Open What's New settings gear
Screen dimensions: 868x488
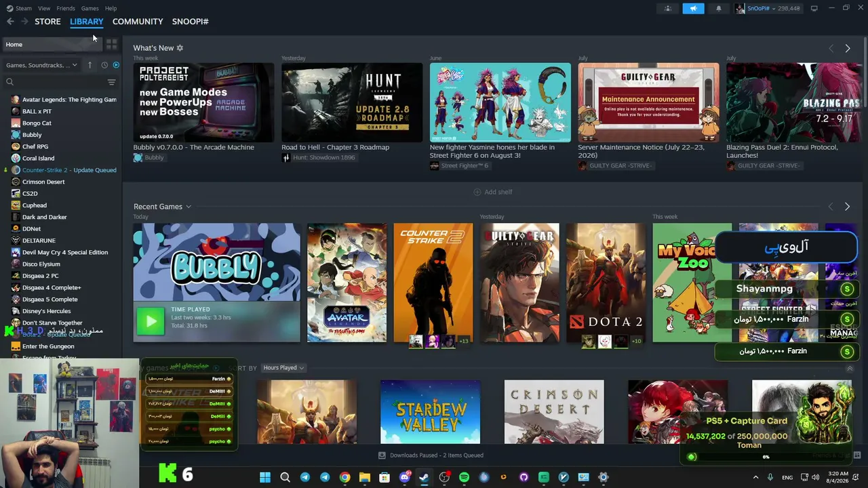pyautogui.click(x=180, y=48)
